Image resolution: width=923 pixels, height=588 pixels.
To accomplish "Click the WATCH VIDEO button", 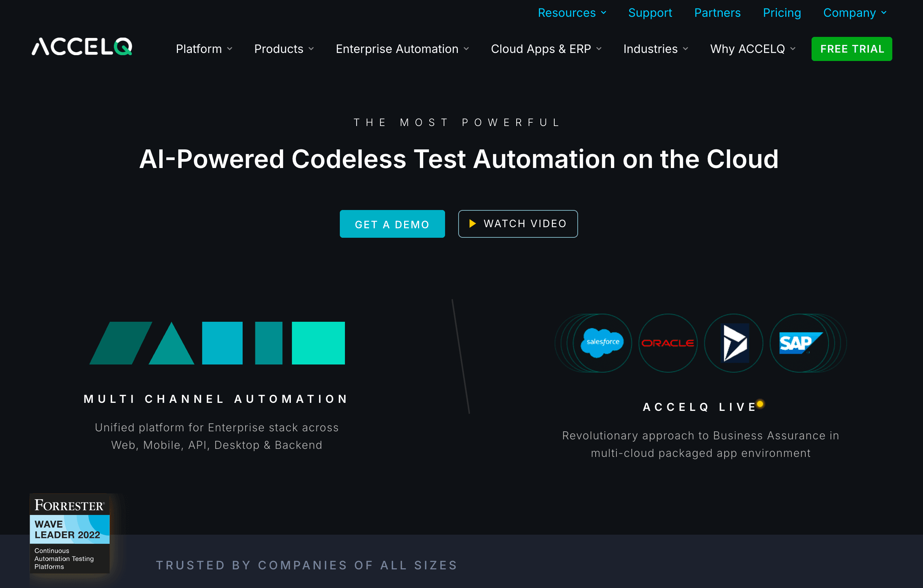I will [x=518, y=224].
